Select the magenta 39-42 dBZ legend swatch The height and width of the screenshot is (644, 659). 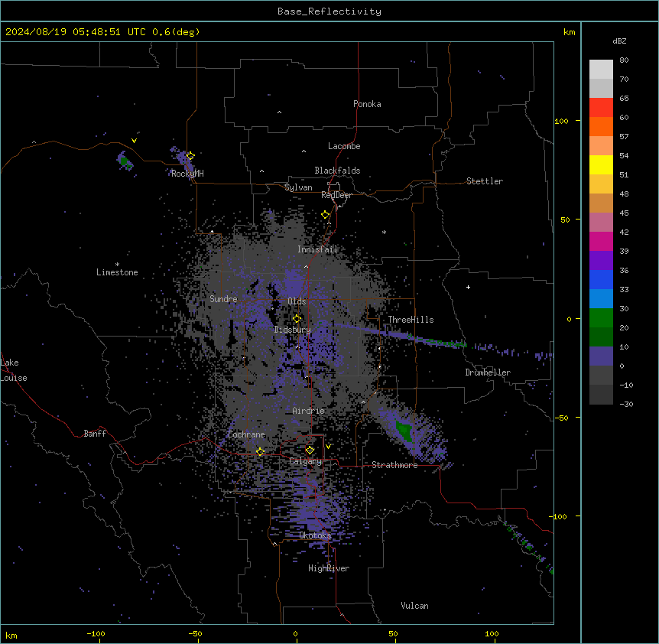pos(601,241)
